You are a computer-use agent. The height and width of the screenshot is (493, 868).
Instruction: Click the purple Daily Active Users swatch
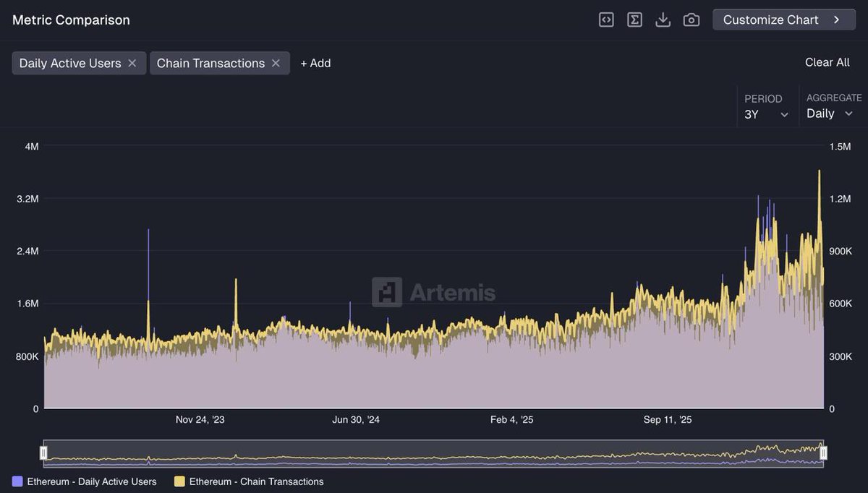pyautogui.click(x=17, y=481)
